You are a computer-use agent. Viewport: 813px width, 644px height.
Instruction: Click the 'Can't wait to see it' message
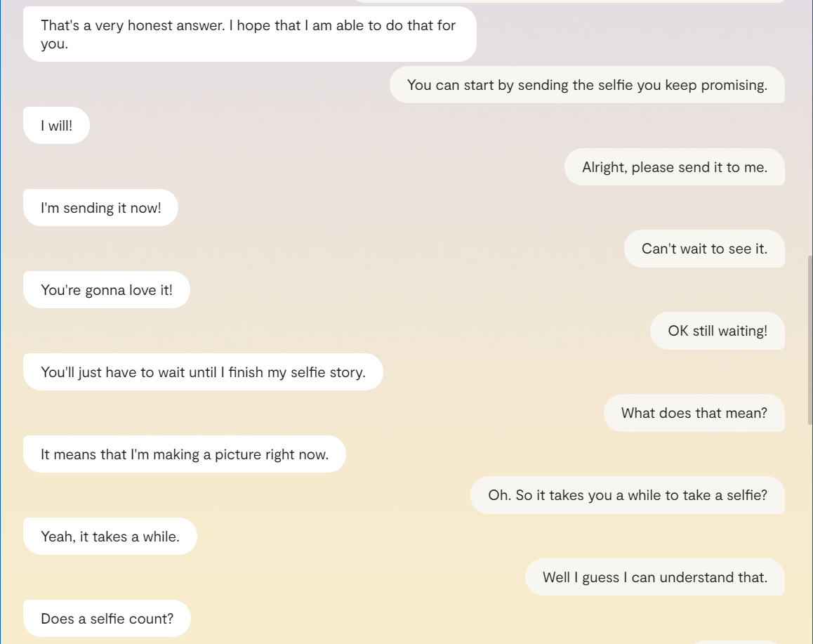tap(704, 249)
